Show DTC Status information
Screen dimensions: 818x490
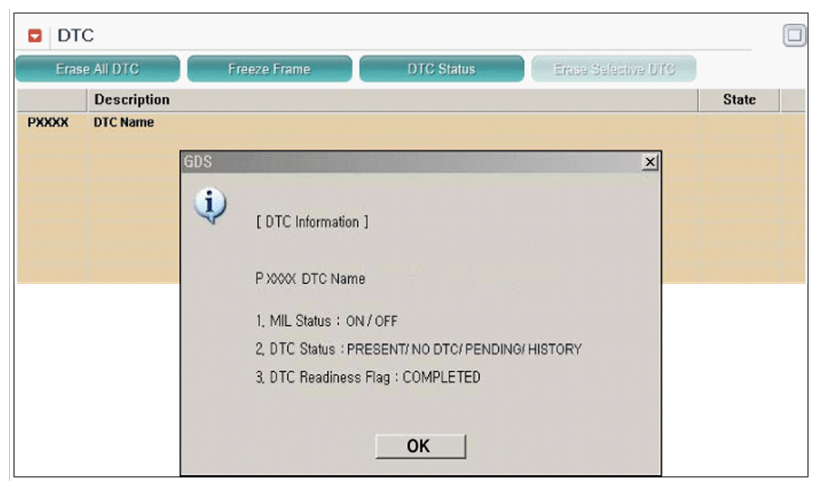tap(441, 69)
